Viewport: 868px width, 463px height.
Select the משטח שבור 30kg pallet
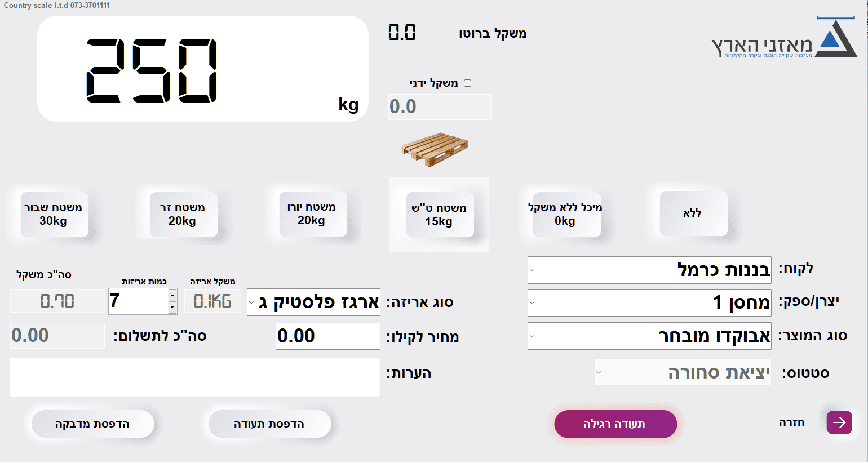tap(54, 214)
